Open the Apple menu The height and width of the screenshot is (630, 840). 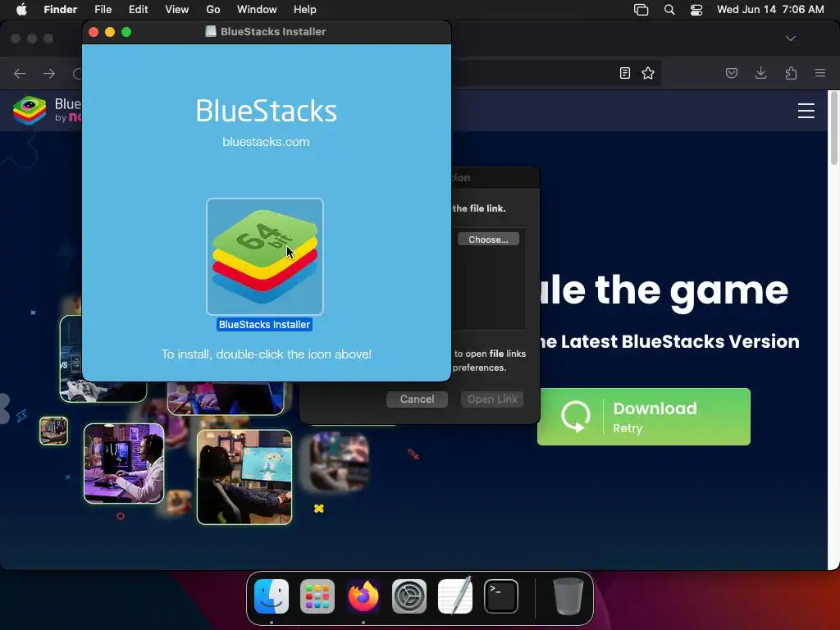[21, 10]
